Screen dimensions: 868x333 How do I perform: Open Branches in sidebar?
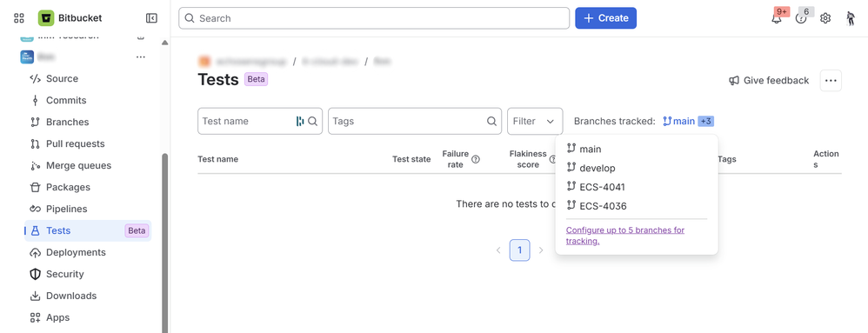(88, 122)
